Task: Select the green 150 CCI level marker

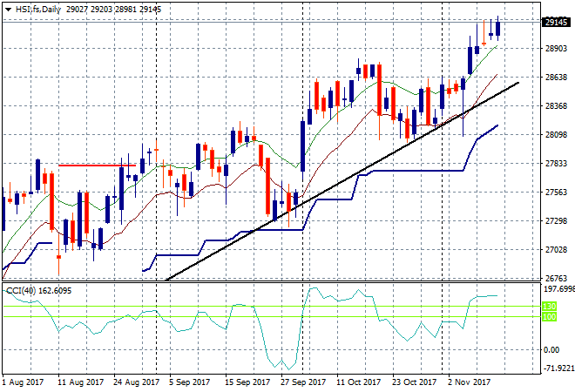Action: pos(551,307)
